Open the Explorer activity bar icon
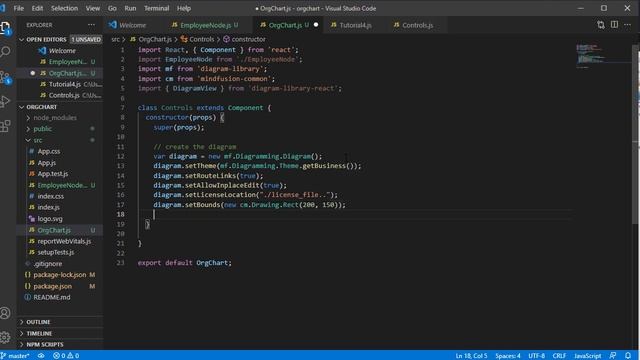The height and width of the screenshot is (360, 640). (5, 28)
